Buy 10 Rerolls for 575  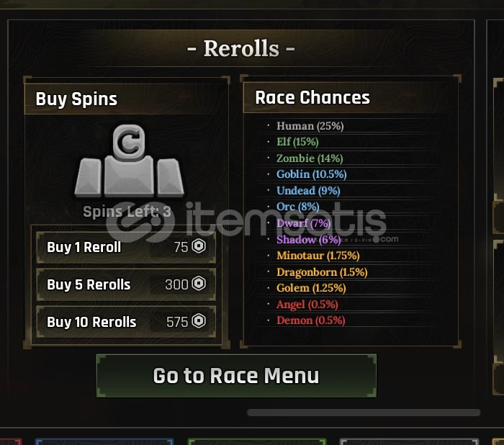[126, 322]
